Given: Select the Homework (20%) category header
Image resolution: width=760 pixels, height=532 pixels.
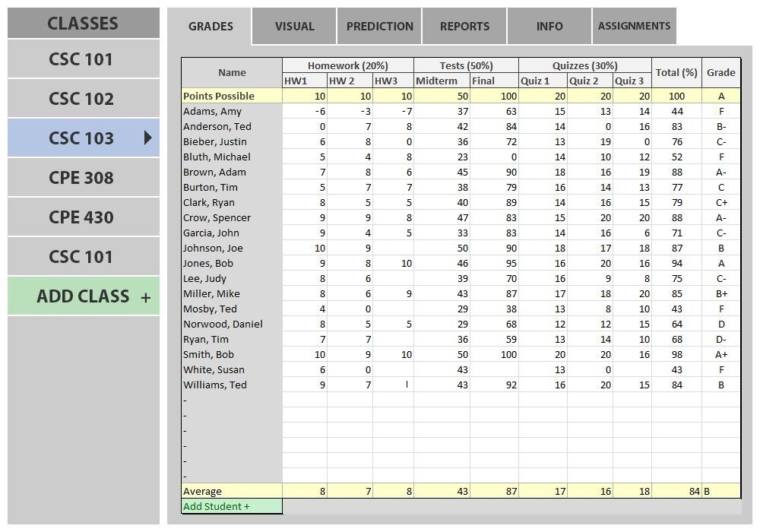Looking at the screenshot, I should click(x=347, y=66).
